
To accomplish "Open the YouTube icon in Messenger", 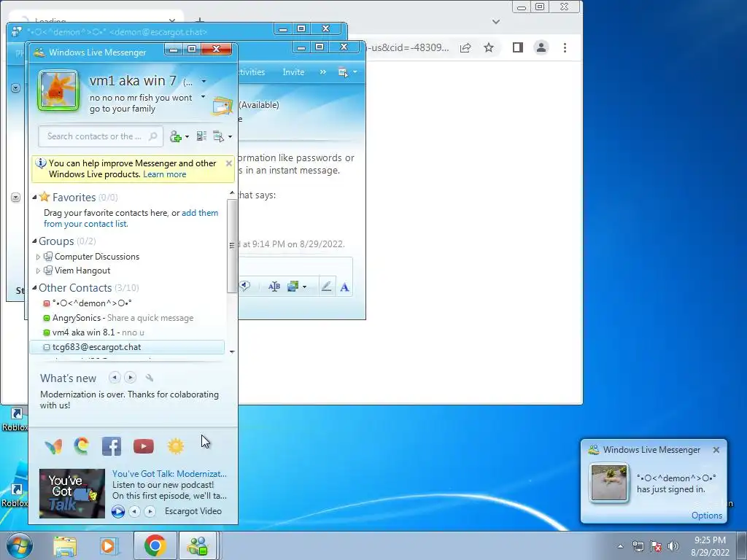I will click(x=144, y=446).
